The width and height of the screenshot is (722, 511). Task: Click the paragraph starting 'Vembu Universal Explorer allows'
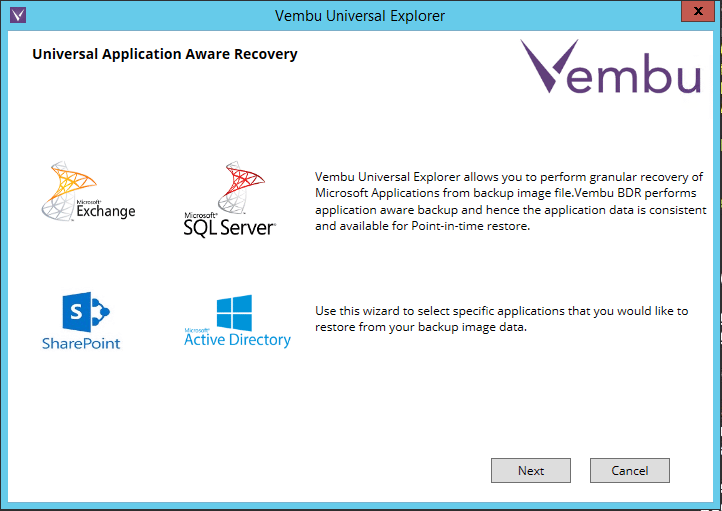(x=510, y=201)
